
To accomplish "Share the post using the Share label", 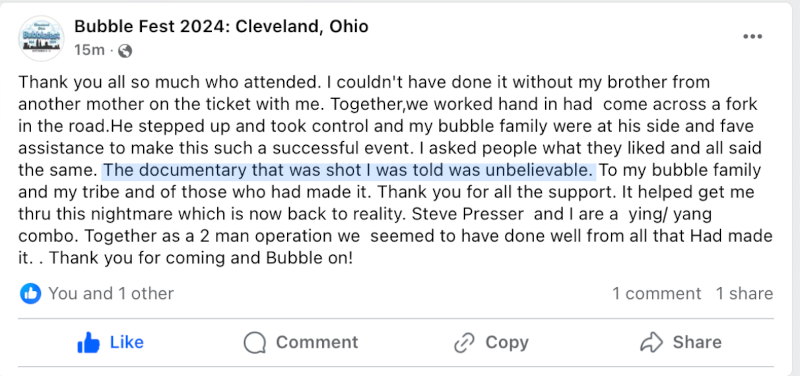I will coord(697,342).
